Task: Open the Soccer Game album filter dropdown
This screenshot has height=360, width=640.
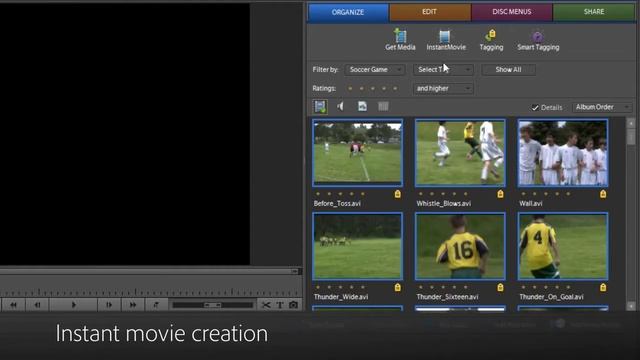Action: click(374, 70)
